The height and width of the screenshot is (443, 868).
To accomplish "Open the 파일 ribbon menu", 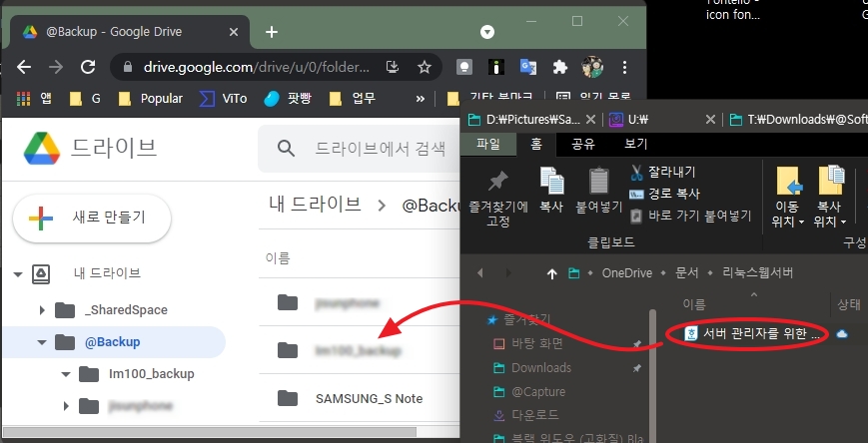I will pos(488,145).
